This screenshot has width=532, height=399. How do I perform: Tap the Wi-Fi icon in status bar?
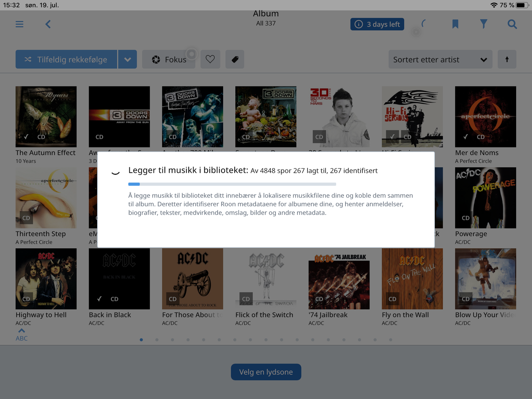coord(494,5)
